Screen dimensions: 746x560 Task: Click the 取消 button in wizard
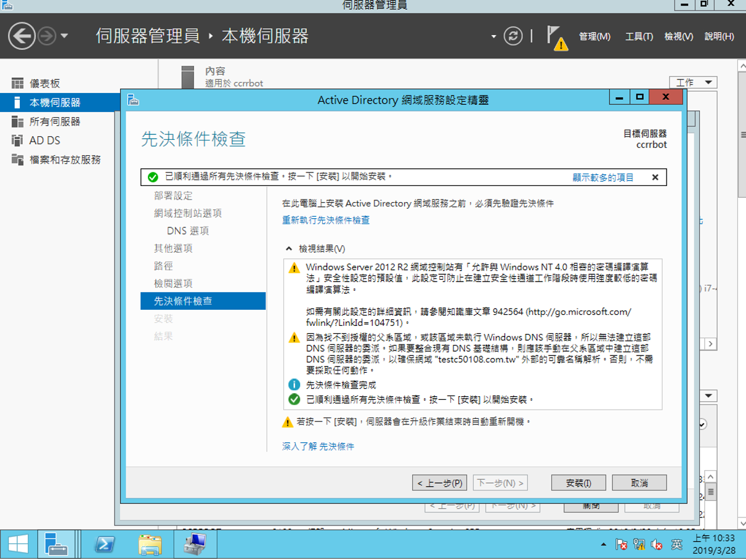click(x=639, y=483)
